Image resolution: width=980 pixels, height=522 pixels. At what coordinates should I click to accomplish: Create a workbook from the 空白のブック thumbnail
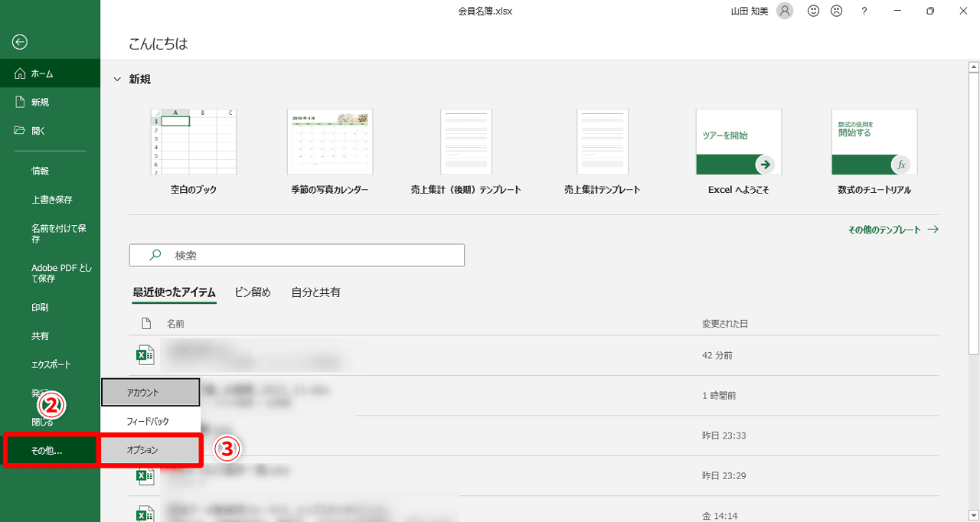(193, 142)
